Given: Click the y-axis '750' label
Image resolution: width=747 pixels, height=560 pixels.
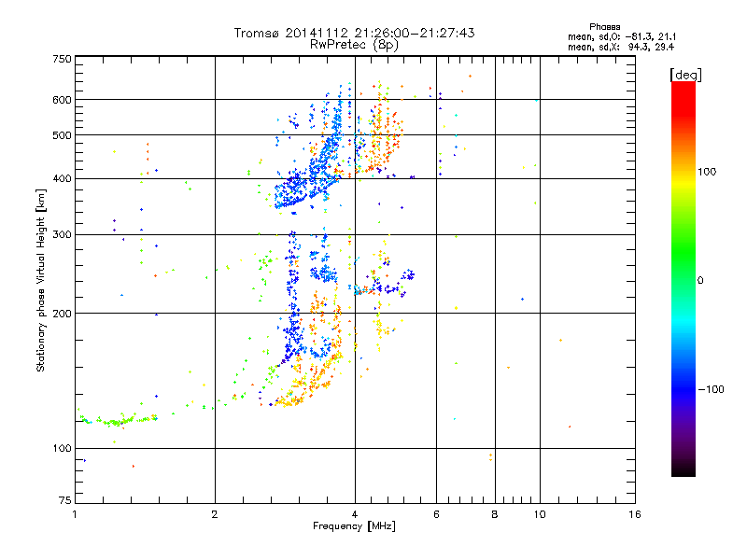Looking at the screenshot, I should (x=62, y=59).
